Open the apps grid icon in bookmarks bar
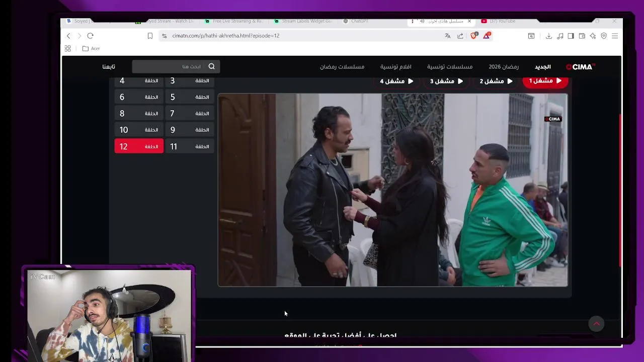The height and width of the screenshot is (362, 644). pyautogui.click(x=67, y=48)
